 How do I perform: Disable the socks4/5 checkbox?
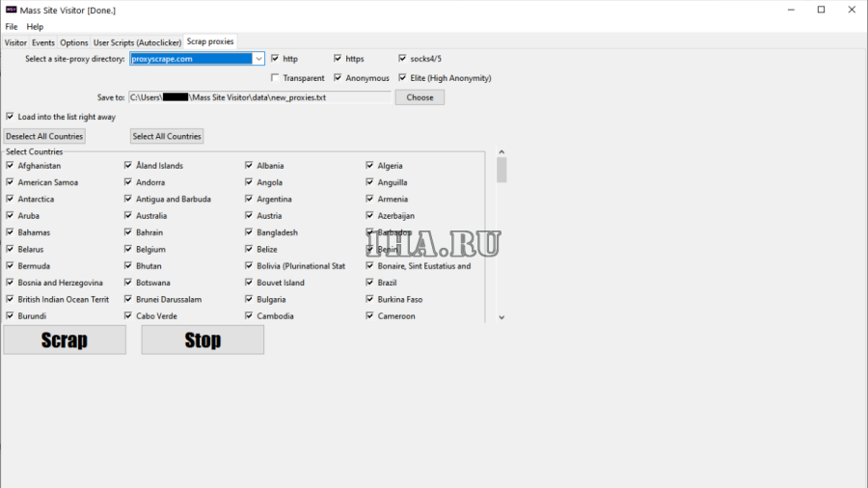point(403,59)
